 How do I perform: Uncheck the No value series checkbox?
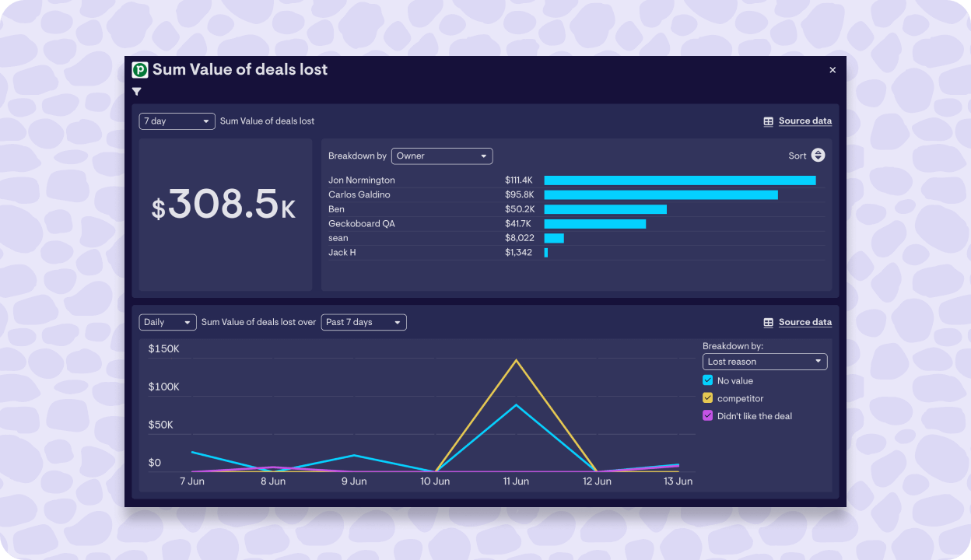[707, 380]
